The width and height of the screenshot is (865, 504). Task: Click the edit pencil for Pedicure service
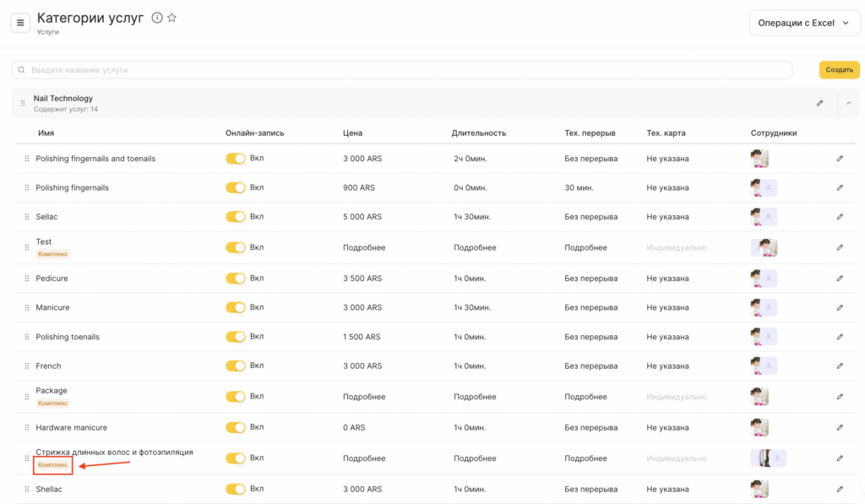tap(840, 279)
